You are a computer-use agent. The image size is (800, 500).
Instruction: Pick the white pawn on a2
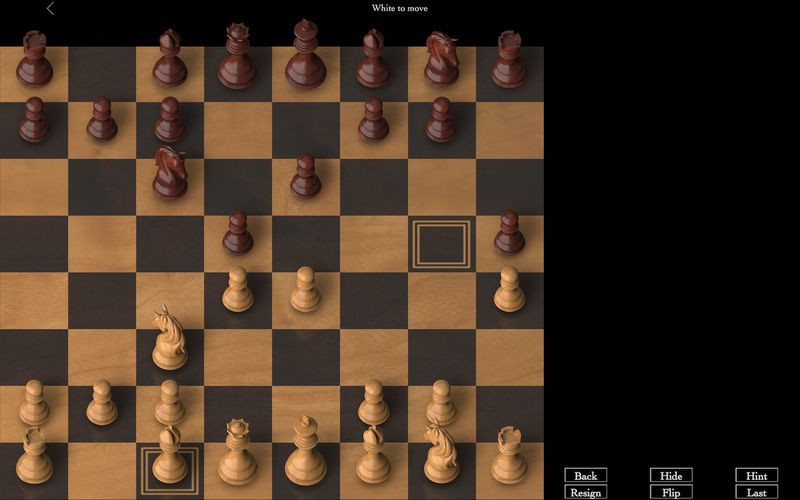pyautogui.click(x=34, y=402)
